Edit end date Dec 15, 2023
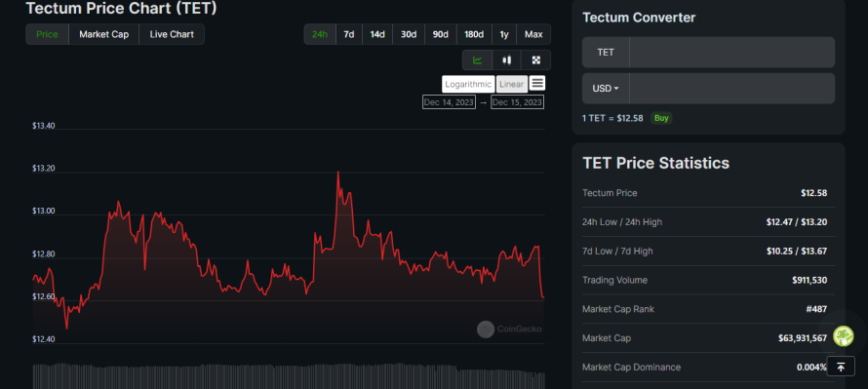Screen dimensions: 868x389 point(517,102)
